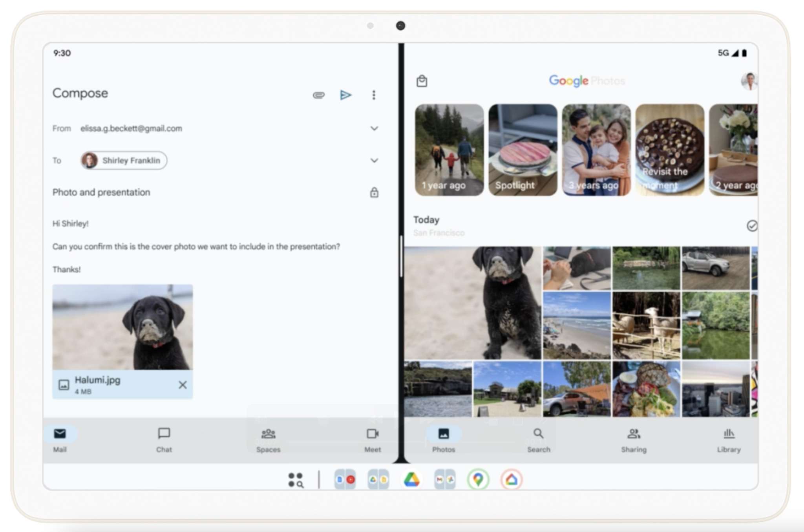Open the silver pickup truck photo
804x532 pixels.
716,268
